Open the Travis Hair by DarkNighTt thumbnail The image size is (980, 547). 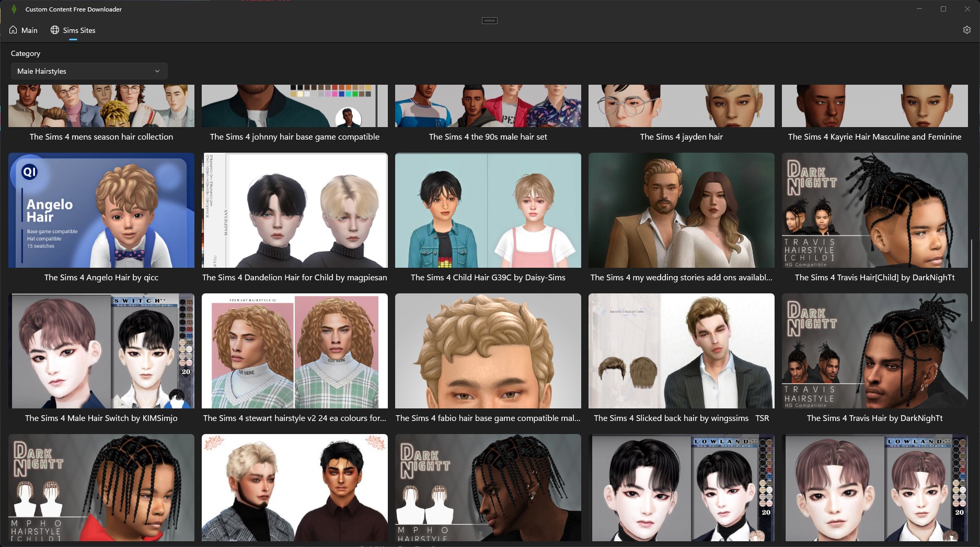click(875, 351)
